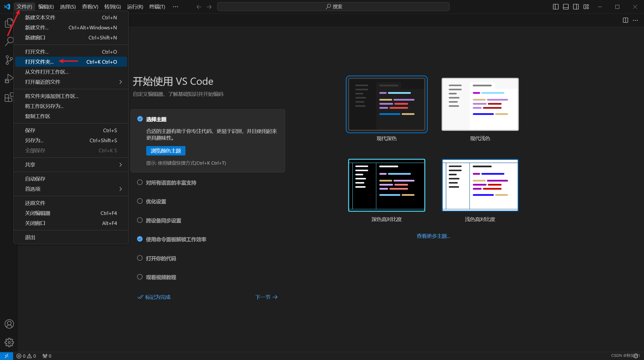Click the VS Code logo icon
Viewport: 644px width, 360px height.
coord(7,6)
